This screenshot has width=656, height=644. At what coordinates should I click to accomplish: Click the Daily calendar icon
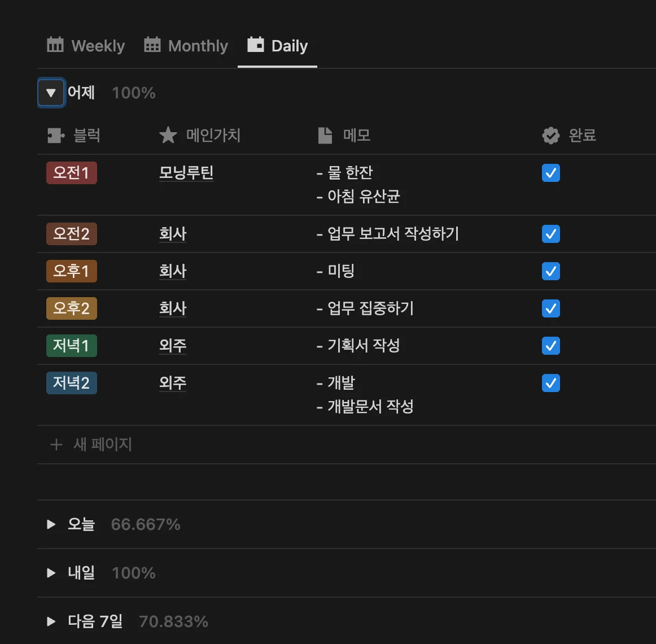[x=256, y=45]
